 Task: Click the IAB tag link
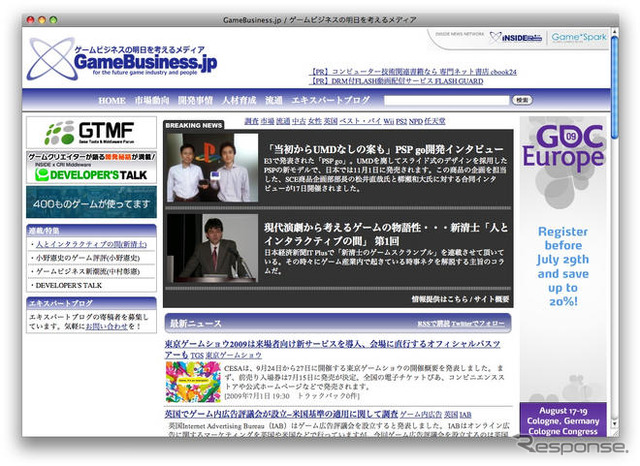pos(465,415)
